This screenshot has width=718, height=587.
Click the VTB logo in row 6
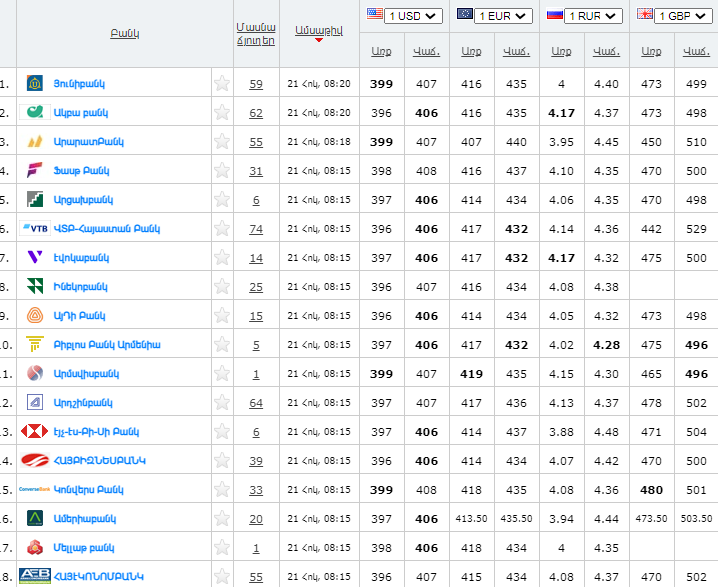coord(35,228)
